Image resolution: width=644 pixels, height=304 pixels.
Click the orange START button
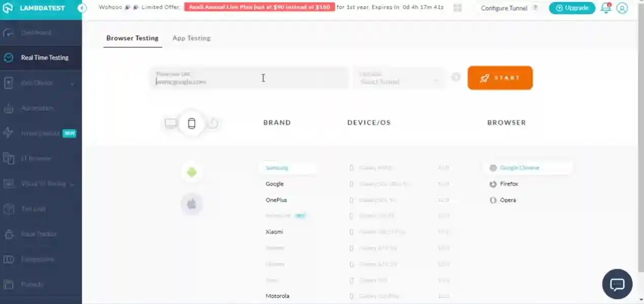click(x=500, y=78)
